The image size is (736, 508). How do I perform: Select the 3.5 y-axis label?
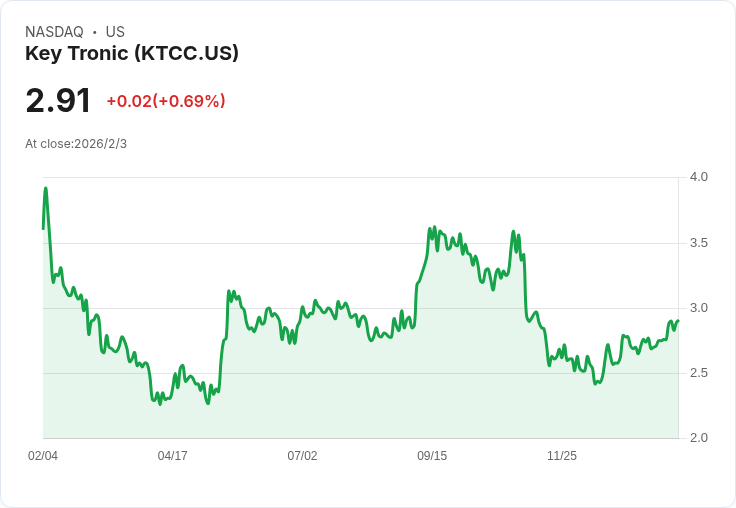coord(698,243)
